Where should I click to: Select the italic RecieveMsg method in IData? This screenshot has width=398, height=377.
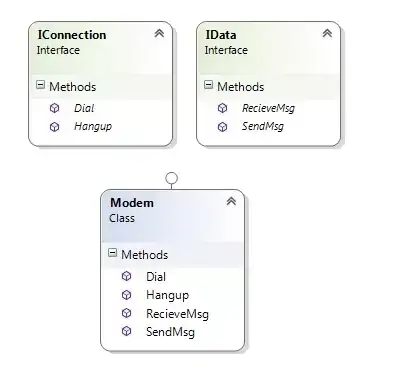point(268,108)
